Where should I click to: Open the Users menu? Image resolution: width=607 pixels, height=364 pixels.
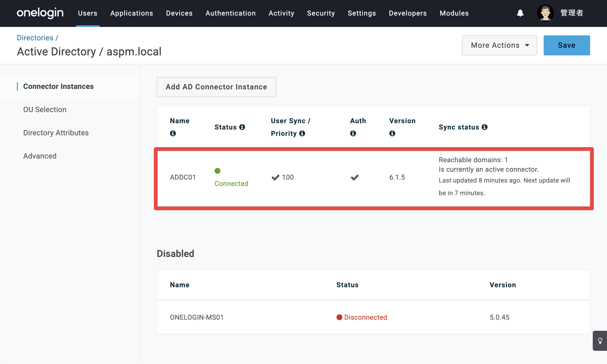[x=88, y=13]
